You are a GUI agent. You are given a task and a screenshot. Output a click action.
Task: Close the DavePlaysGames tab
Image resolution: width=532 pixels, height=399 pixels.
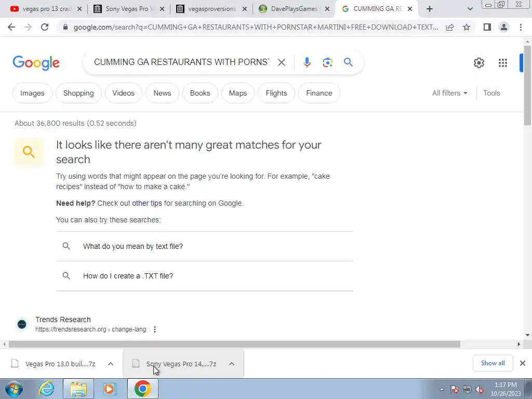point(327,9)
